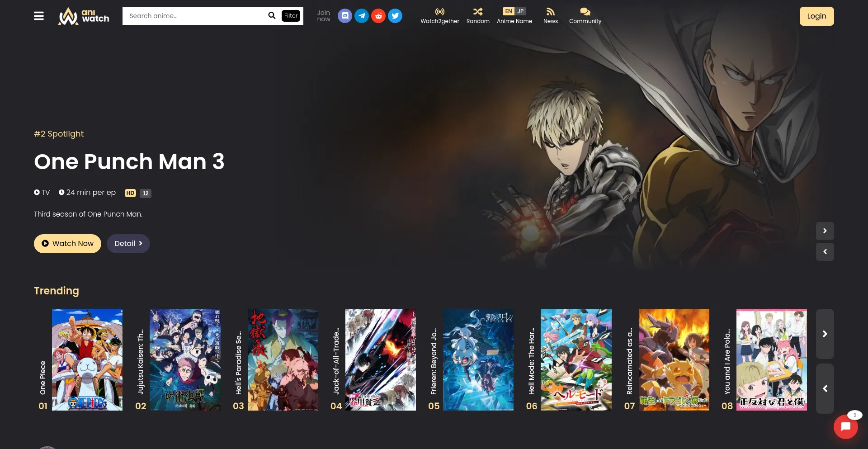
Task: Switch anime name language to JP
Action: pyautogui.click(x=520, y=11)
